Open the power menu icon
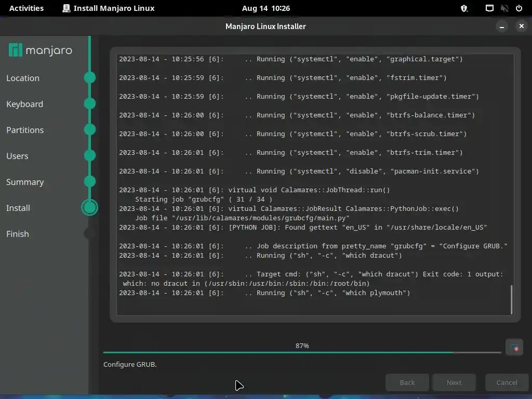Viewport: 532px width, 399px height. pos(519,8)
